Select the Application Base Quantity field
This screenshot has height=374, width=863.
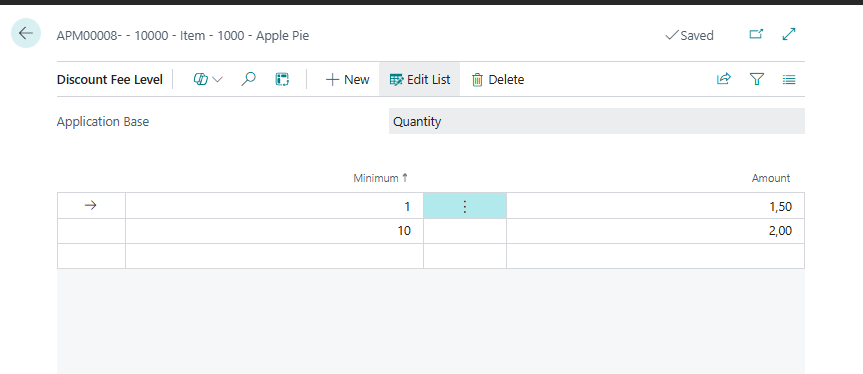coord(597,121)
